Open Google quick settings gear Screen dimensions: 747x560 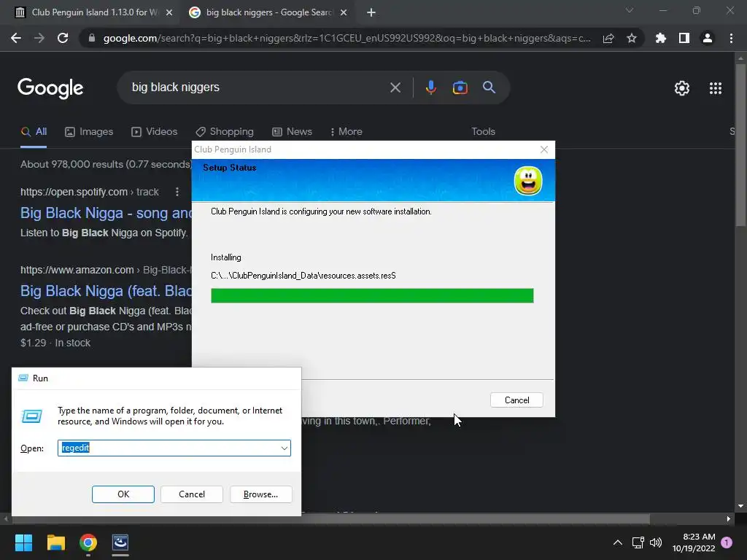[x=682, y=88]
